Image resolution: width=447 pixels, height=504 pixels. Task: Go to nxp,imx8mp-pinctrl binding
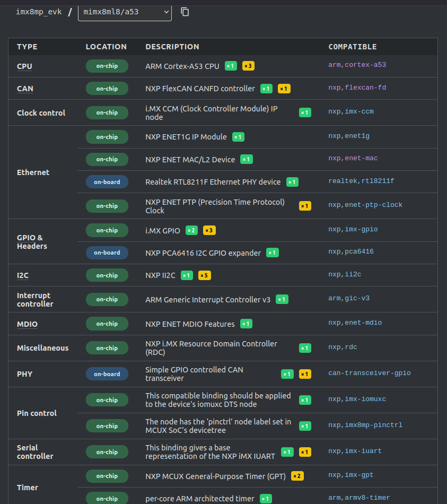pos(365,425)
